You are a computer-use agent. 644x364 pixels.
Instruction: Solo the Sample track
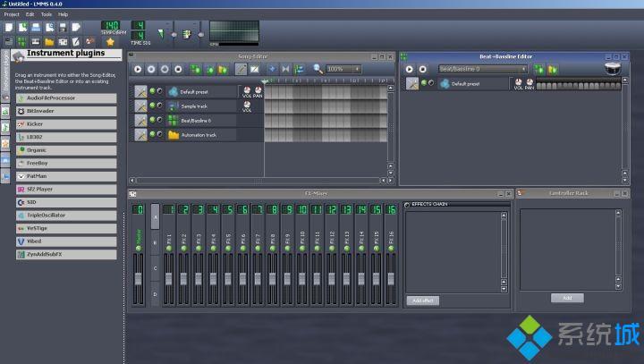pyautogui.click(x=159, y=106)
